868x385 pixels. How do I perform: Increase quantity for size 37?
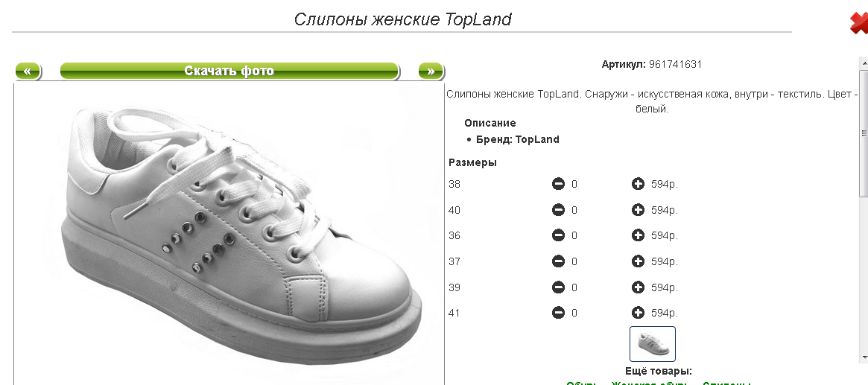[638, 261]
